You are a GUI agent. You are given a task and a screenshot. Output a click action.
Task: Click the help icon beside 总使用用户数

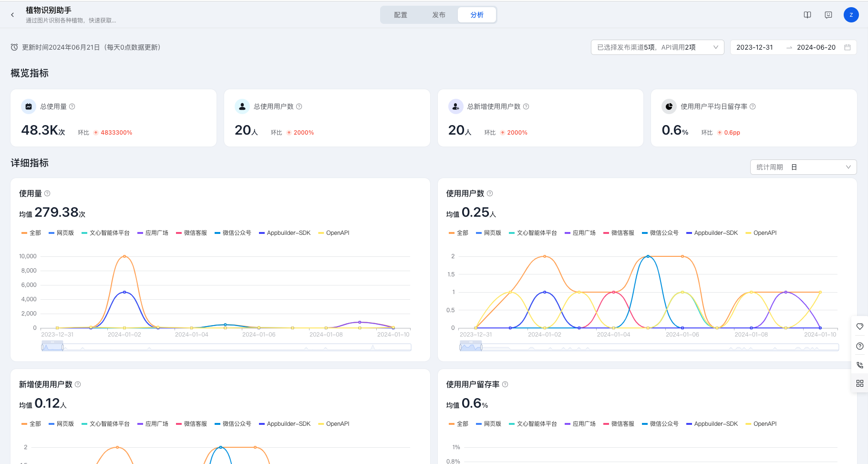tap(299, 106)
